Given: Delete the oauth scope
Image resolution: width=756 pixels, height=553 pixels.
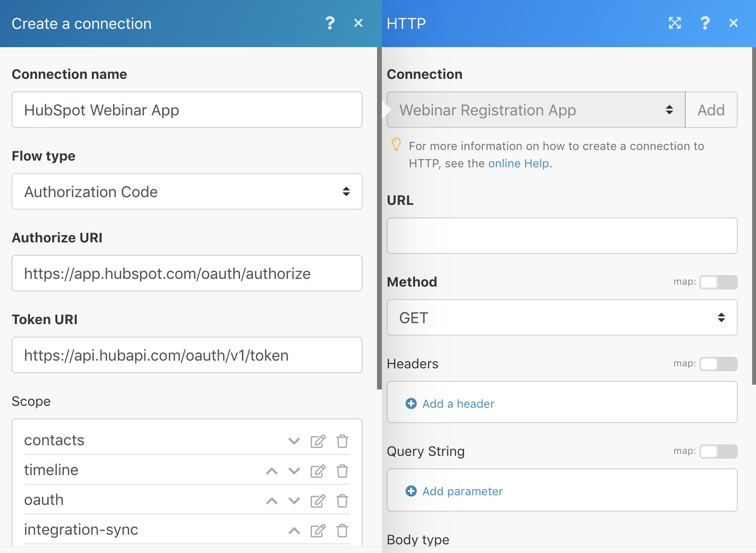Looking at the screenshot, I should point(342,501).
